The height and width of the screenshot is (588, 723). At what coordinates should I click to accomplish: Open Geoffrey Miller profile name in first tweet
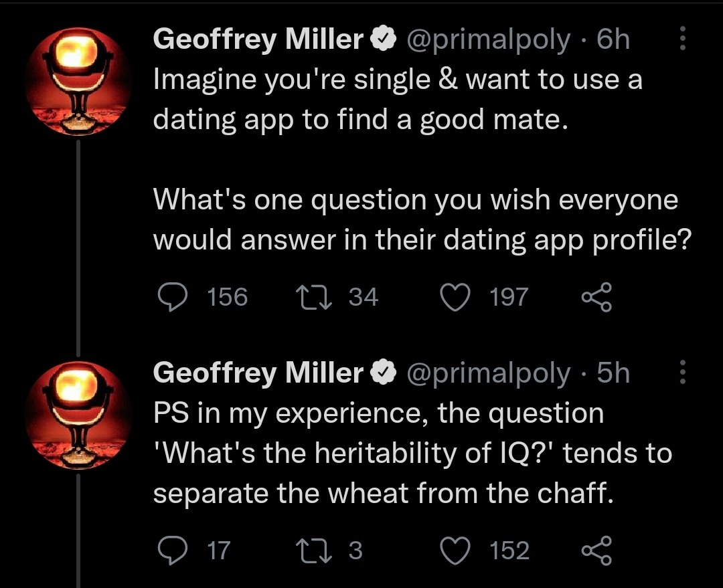(258, 40)
